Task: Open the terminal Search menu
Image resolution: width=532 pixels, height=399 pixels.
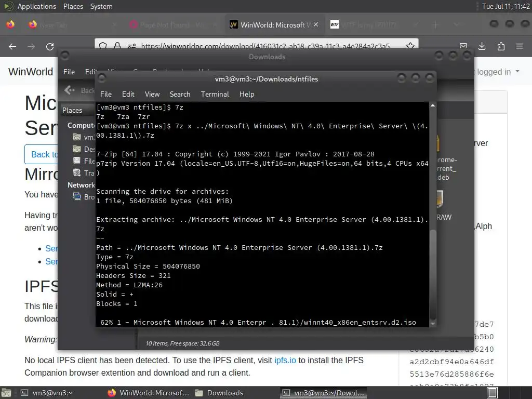Action: (x=180, y=94)
